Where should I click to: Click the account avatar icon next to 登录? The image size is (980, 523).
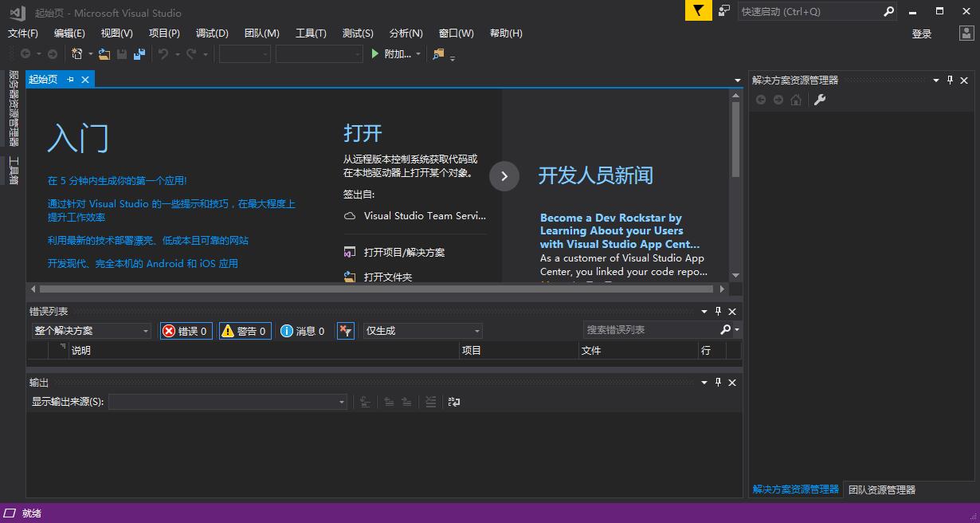click(x=966, y=33)
